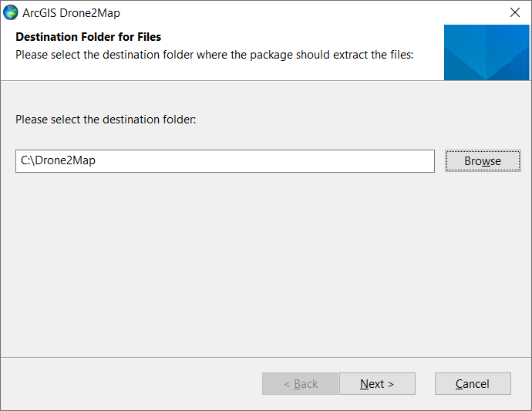Select the 'Destination Folder for Files' heading
The image size is (532, 411).
coord(88,37)
